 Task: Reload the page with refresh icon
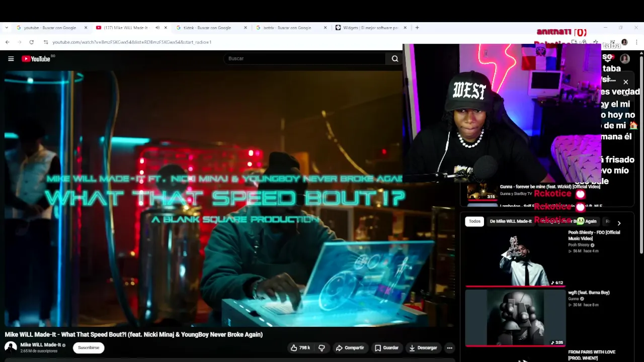(x=31, y=42)
